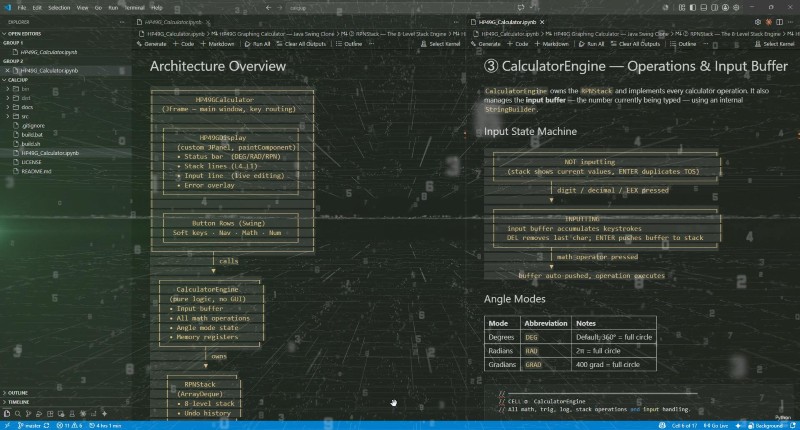Click 'Cell 6 of 17' in status bar
This screenshot has width=800, height=430.
click(x=684, y=425)
